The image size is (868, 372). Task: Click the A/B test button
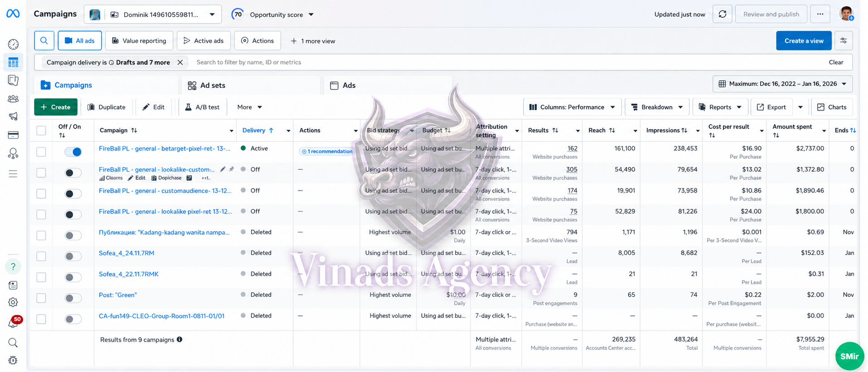click(x=202, y=107)
